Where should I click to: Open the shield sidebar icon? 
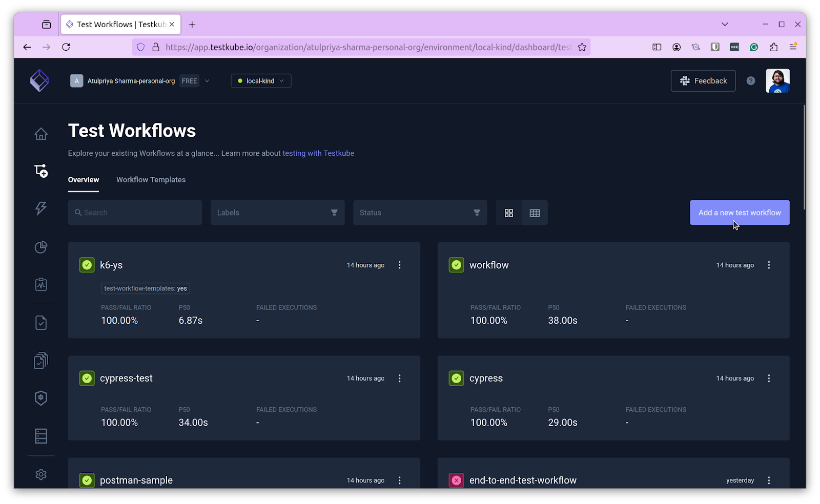[41, 398]
